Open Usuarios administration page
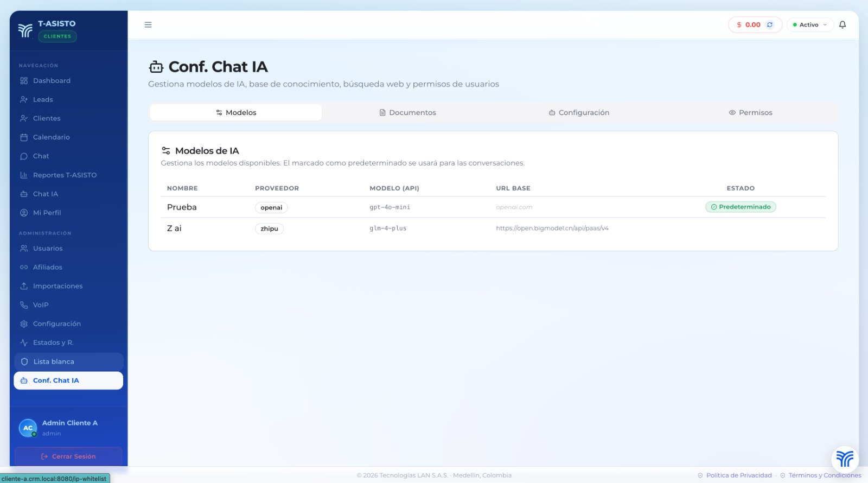This screenshot has height=483, width=868. (x=68, y=249)
